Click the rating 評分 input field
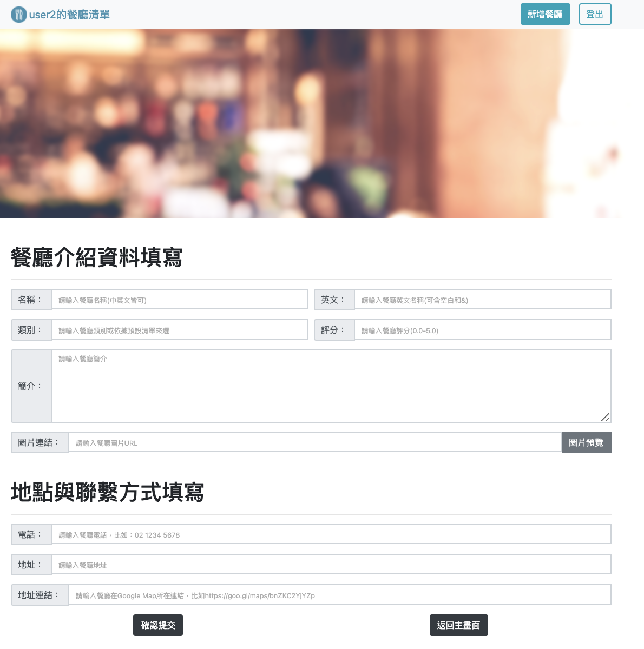The width and height of the screenshot is (644, 649). pos(482,329)
